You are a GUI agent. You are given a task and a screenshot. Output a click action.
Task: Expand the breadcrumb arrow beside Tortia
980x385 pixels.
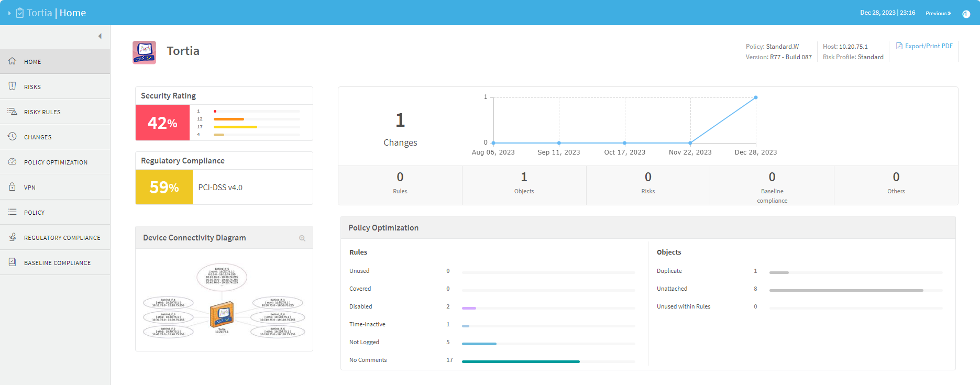[9, 13]
